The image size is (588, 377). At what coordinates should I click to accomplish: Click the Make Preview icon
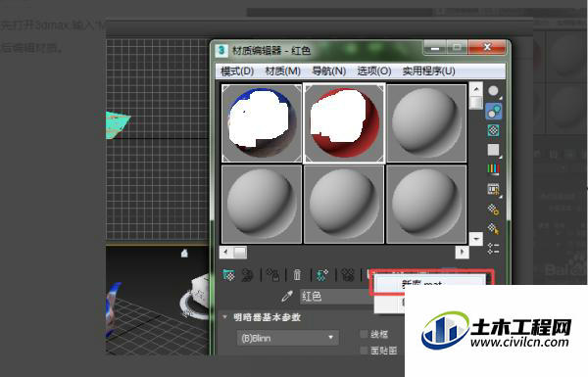pyautogui.click(x=494, y=189)
